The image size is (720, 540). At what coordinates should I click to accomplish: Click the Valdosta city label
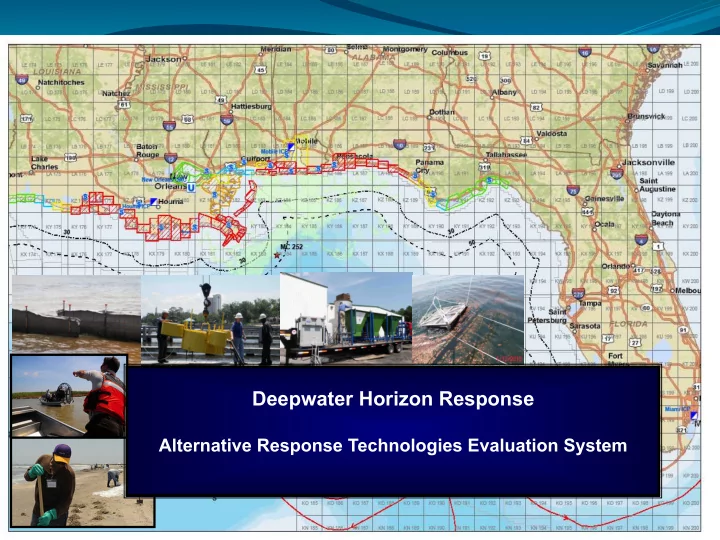551,133
